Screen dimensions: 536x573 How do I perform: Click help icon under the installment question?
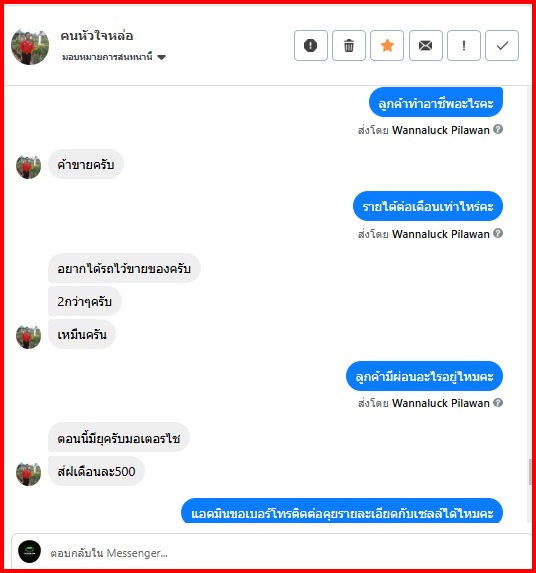point(498,402)
